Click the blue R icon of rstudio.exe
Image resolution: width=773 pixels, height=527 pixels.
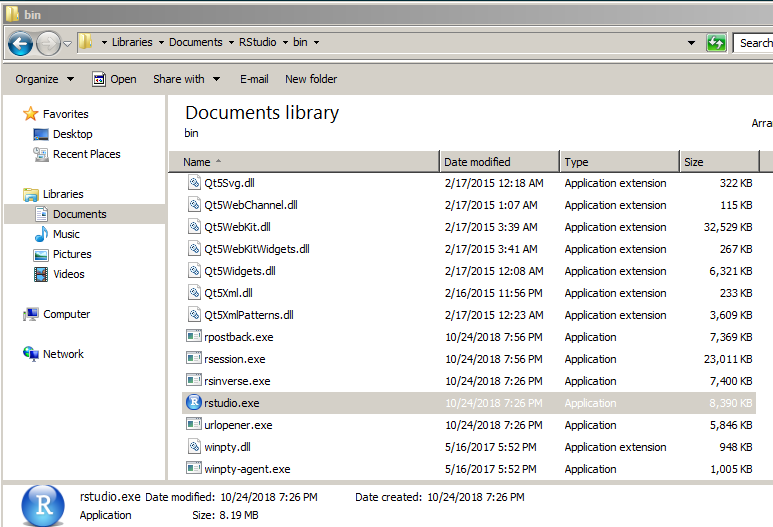(x=194, y=402)
